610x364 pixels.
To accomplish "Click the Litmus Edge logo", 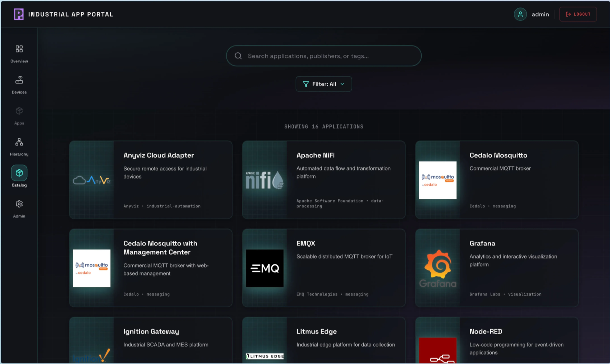I will point(265,356).
